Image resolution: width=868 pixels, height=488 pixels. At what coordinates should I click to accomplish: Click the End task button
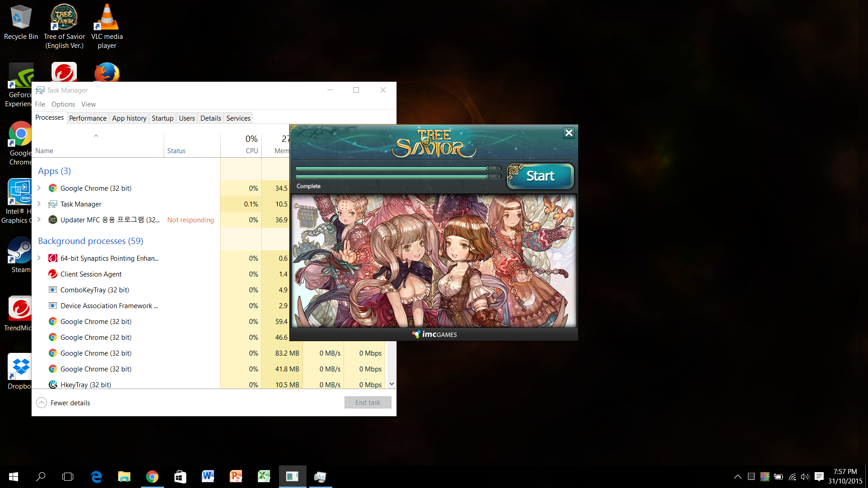(x=368, y=403)
